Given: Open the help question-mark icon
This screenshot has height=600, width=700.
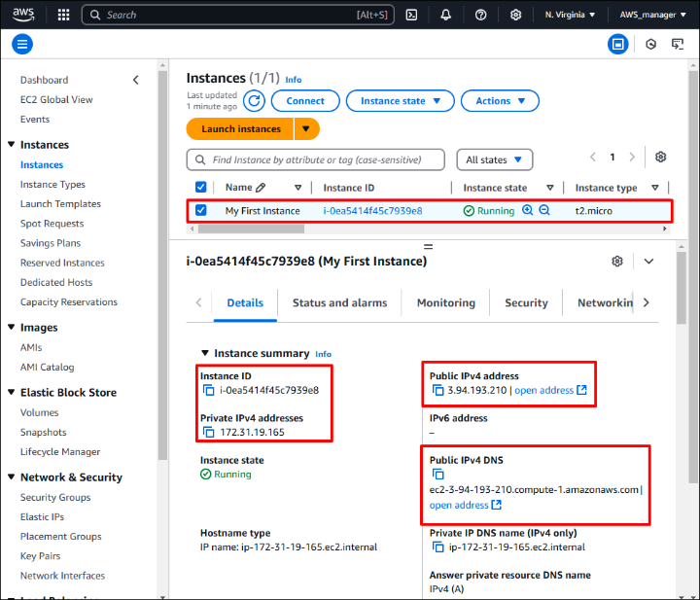Looking at the screenshot, I should [x=481, y=15].
